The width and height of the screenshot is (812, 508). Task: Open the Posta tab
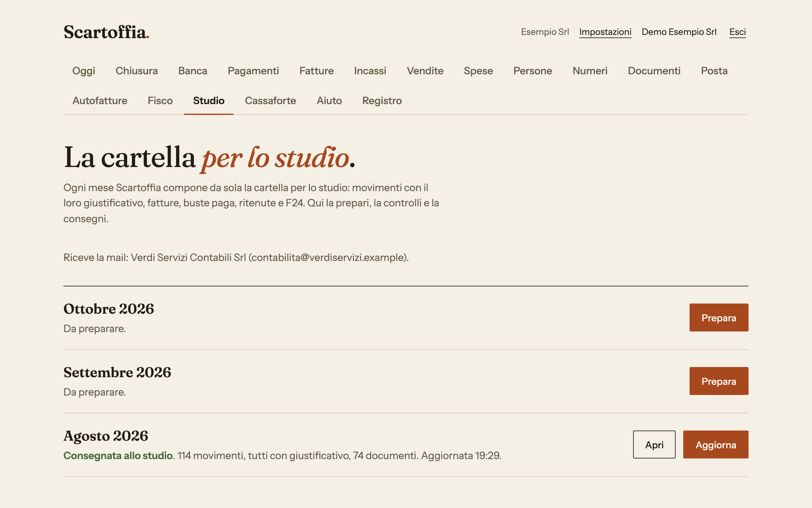(714, 71)
